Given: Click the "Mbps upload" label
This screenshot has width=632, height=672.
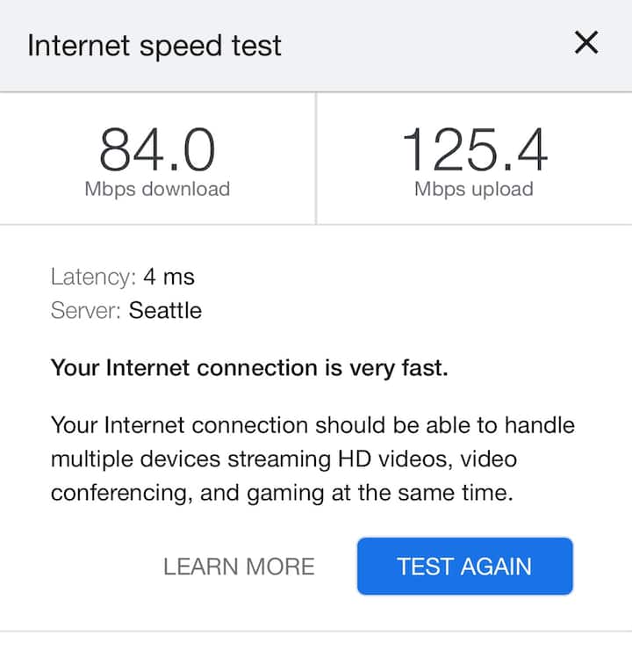Looking at the screenshot, I should pos(474,189).
